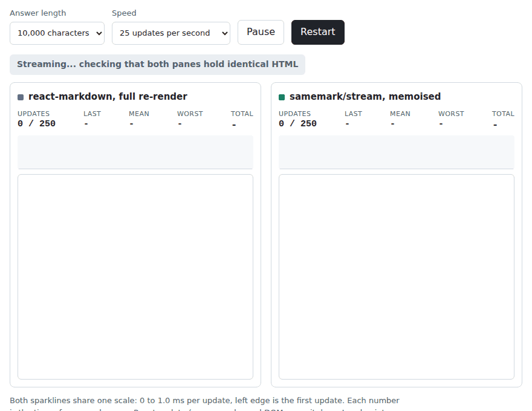
Task: Click the 'react-markdown, full re-render' heading
Action: 108,97
